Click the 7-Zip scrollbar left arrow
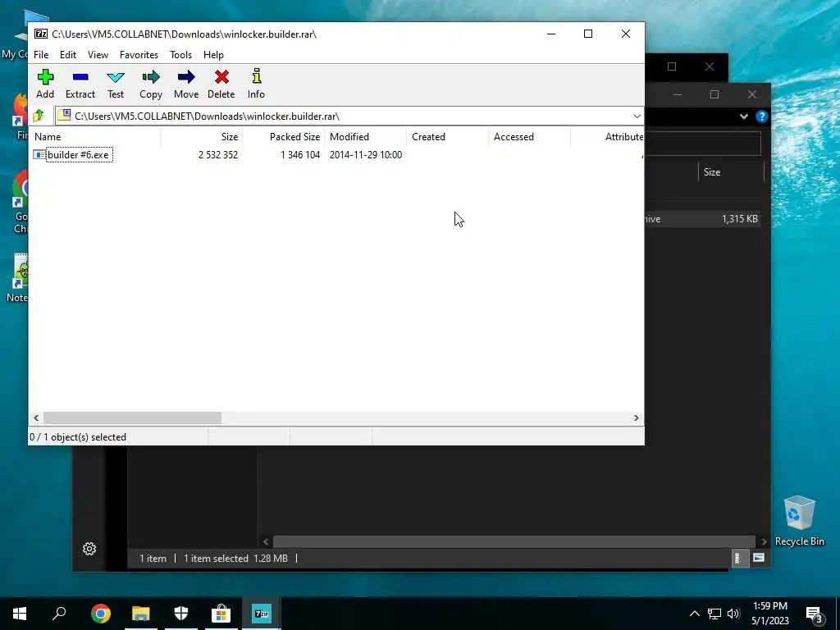Screen dimensions: 840x630 click(36, 418)
